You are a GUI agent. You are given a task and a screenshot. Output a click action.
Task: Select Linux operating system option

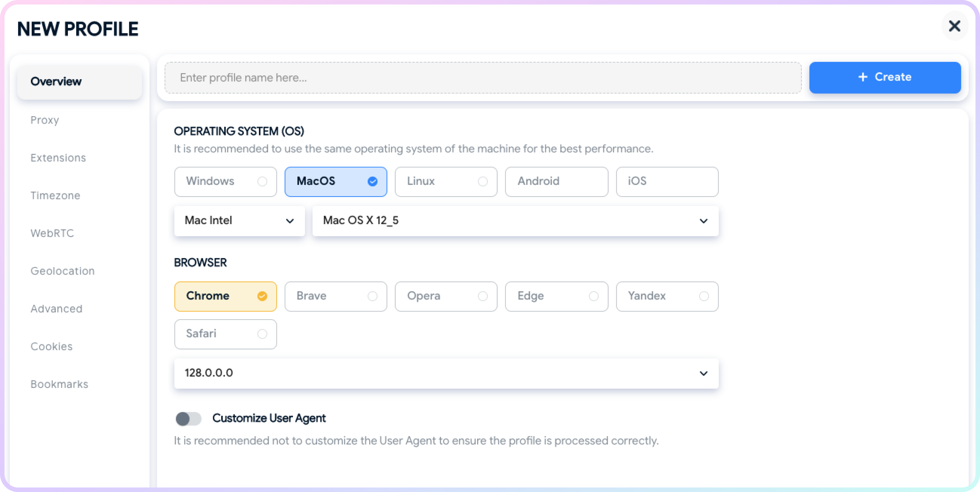(x=446, y=181)
